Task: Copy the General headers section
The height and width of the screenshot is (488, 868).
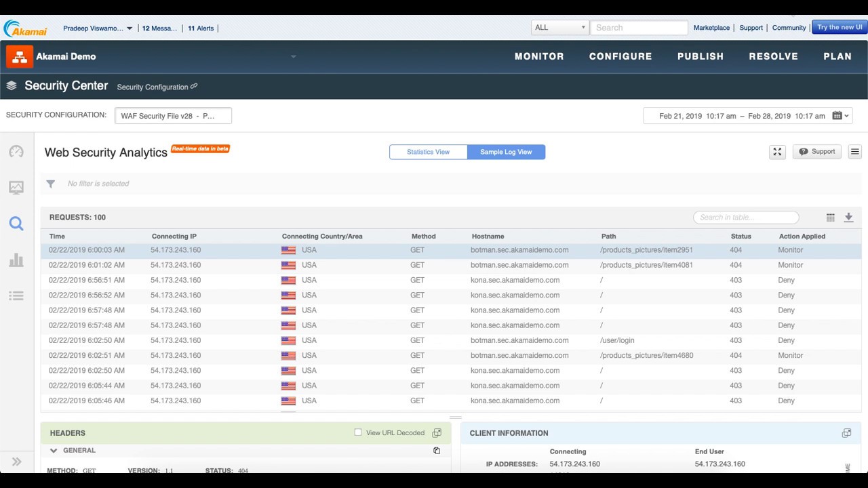Action: (437, 450)
